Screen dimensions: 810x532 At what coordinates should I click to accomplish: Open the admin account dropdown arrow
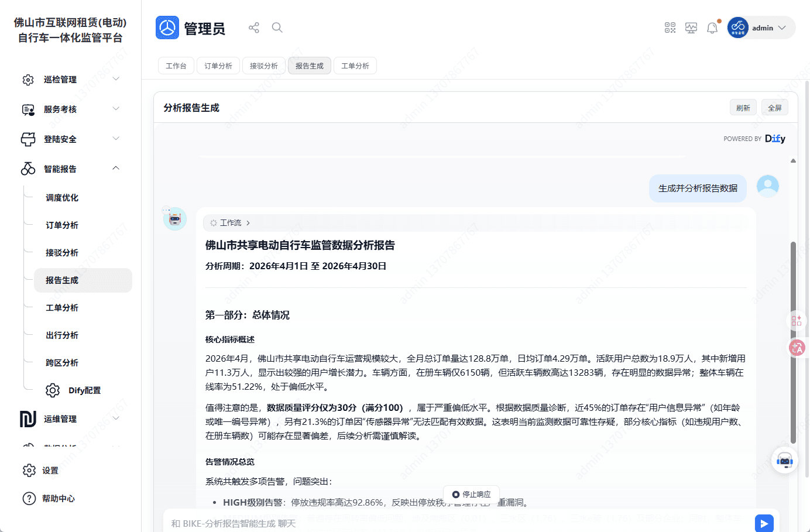(782, 28)
